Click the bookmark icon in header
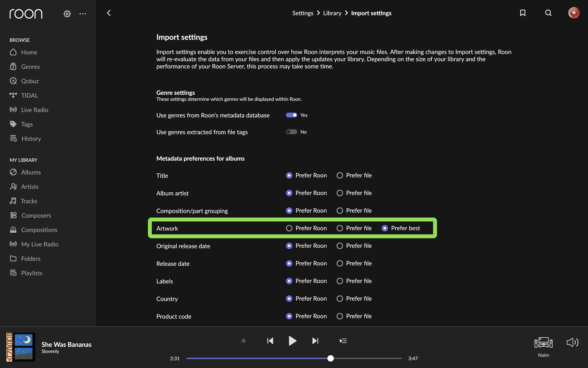 pos(523,13)
